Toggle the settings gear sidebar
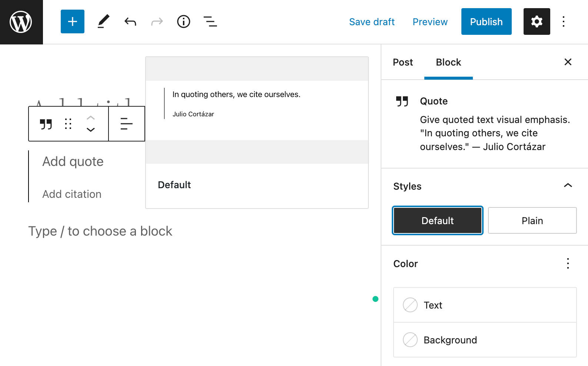Viewport: 588px width, 366px height. point(537,21)
